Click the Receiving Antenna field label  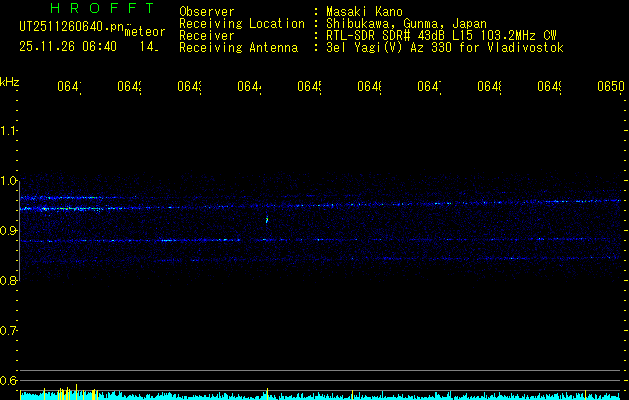click(x=237, y=48)
